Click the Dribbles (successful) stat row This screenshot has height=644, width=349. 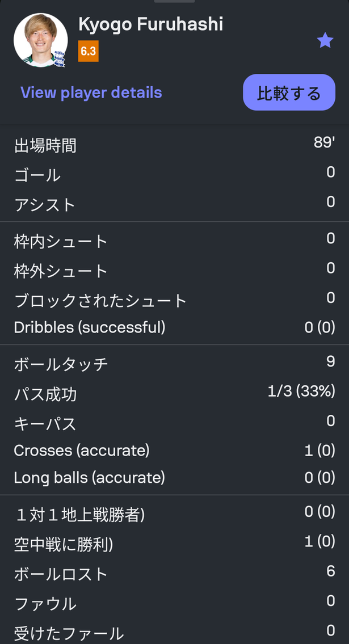(x=174, y=327)
